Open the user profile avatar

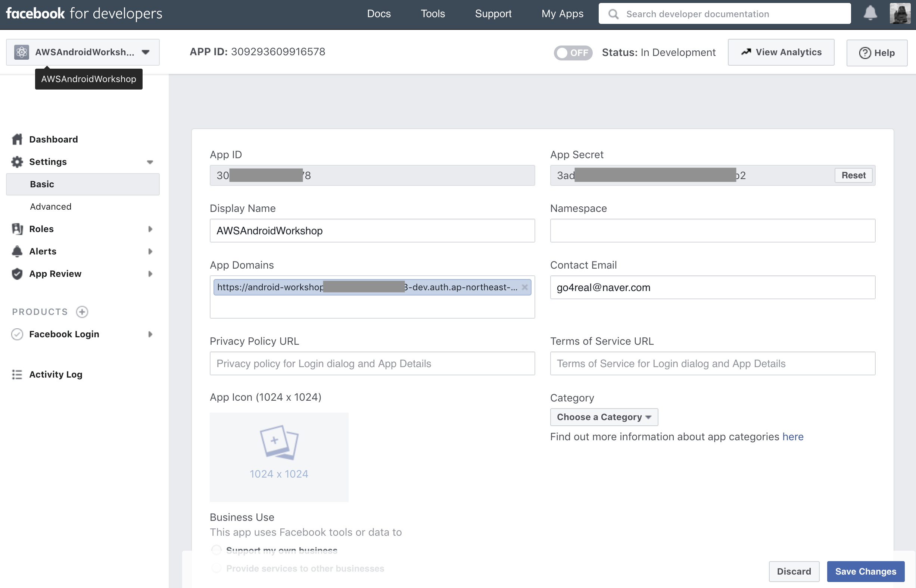900,13
